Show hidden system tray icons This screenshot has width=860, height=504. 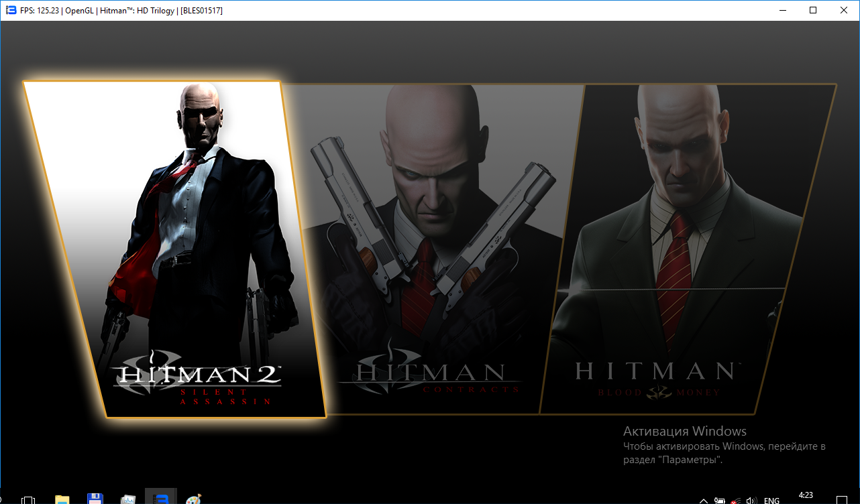click(x=704, y=500)
